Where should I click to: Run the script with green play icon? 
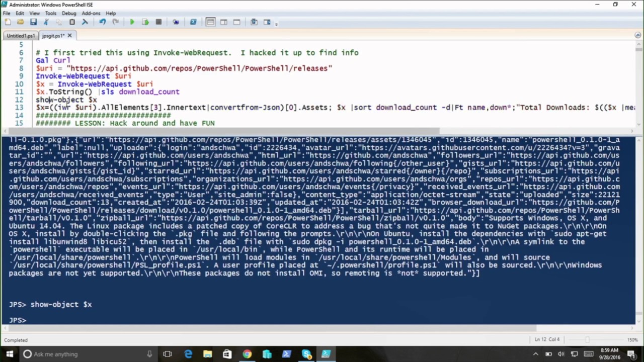point(132,22)
